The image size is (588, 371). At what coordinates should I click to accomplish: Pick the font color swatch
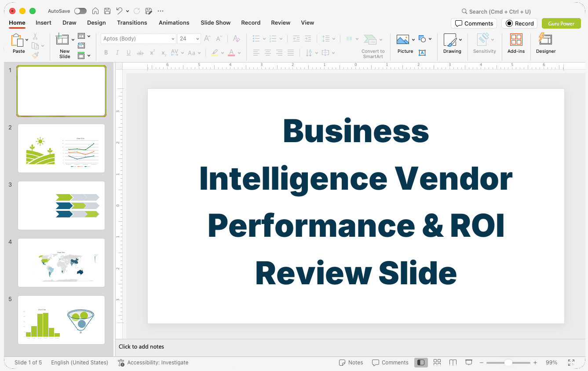point(231,53)
